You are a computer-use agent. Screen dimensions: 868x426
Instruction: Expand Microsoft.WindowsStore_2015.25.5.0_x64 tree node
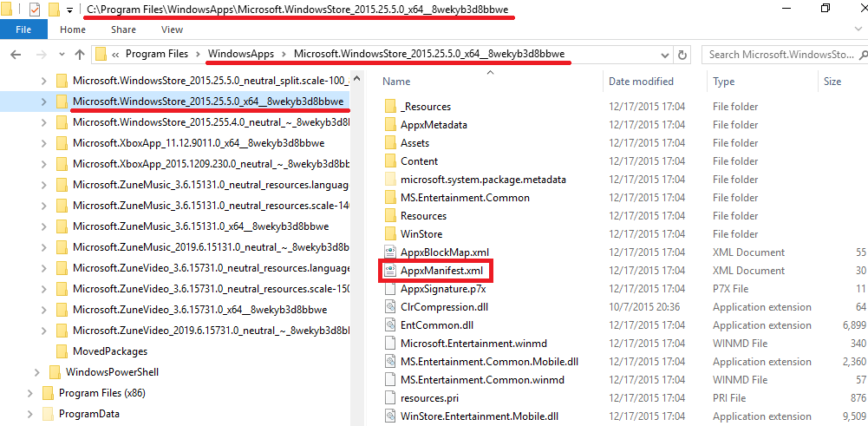(43, 102)
